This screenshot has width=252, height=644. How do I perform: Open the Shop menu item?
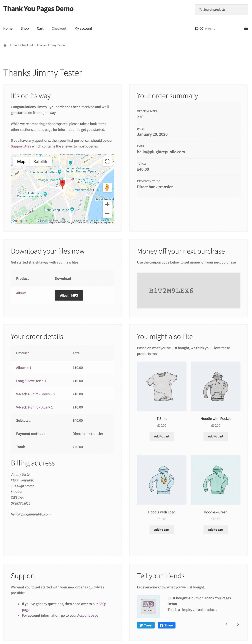24,28
